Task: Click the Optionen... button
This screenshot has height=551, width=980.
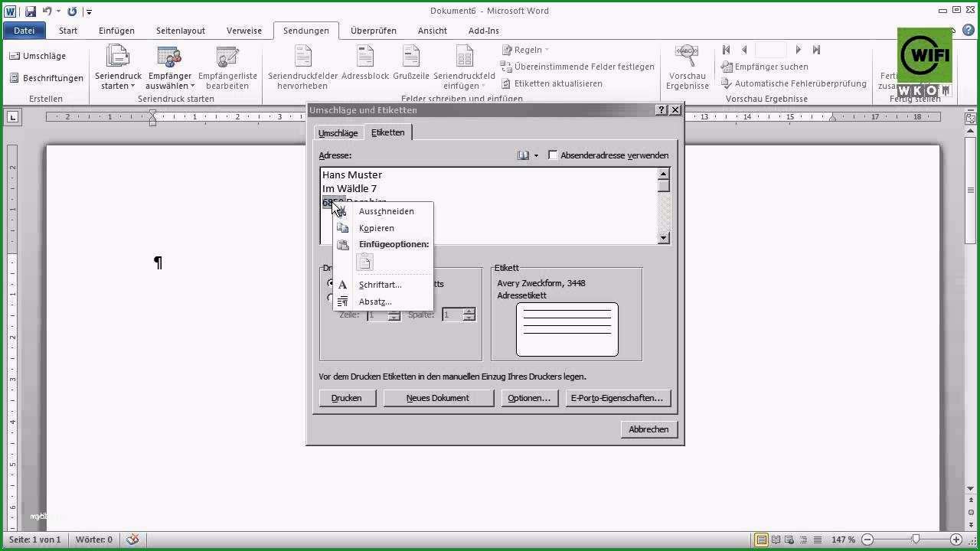Action: pyautogui.click(x=529, y=398)
